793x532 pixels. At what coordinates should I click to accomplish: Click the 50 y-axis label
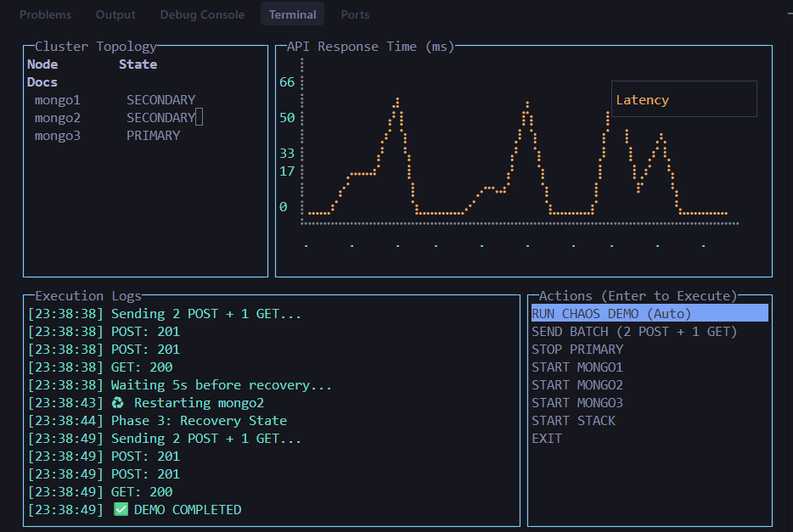pyautogui.click(x=287, y=118)
